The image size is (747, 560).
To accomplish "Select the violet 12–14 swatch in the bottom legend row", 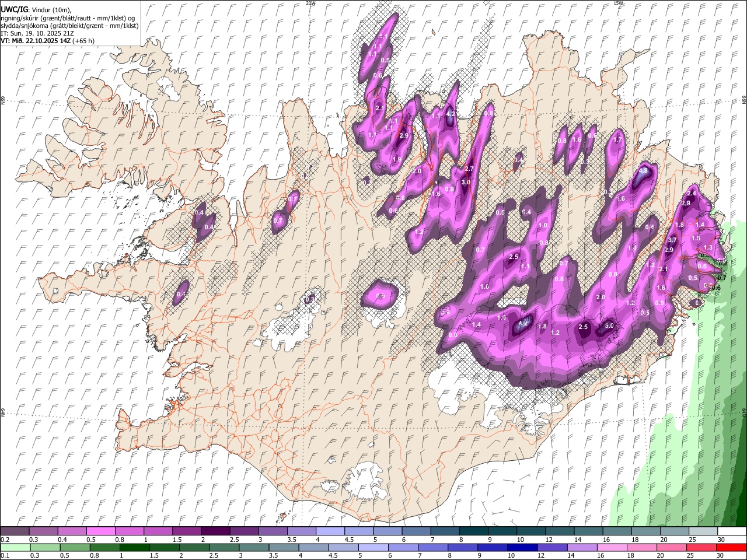I will pos(552,547).
